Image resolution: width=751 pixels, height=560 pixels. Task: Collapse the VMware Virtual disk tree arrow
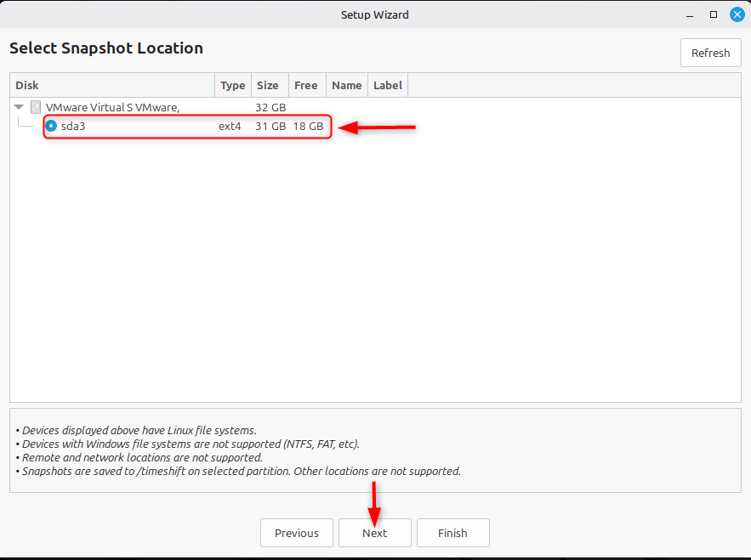(x=19, y=107)
